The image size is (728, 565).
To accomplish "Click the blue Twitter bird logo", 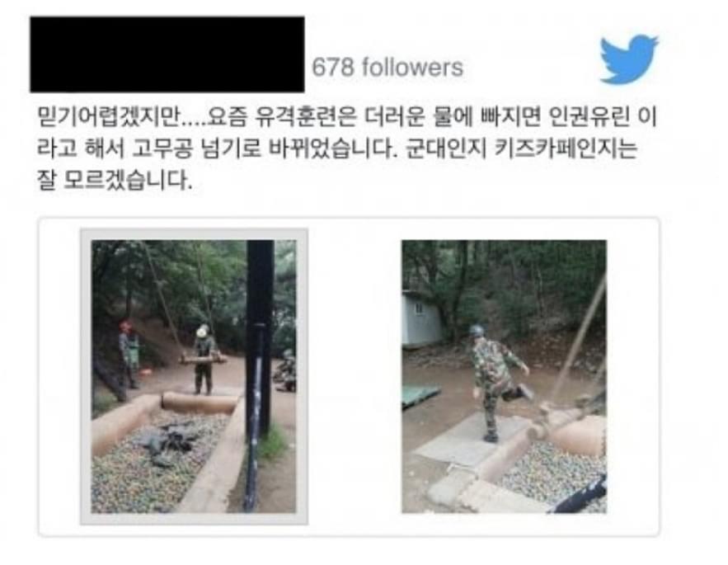I will pyautogui.click(x=629, y=59).
